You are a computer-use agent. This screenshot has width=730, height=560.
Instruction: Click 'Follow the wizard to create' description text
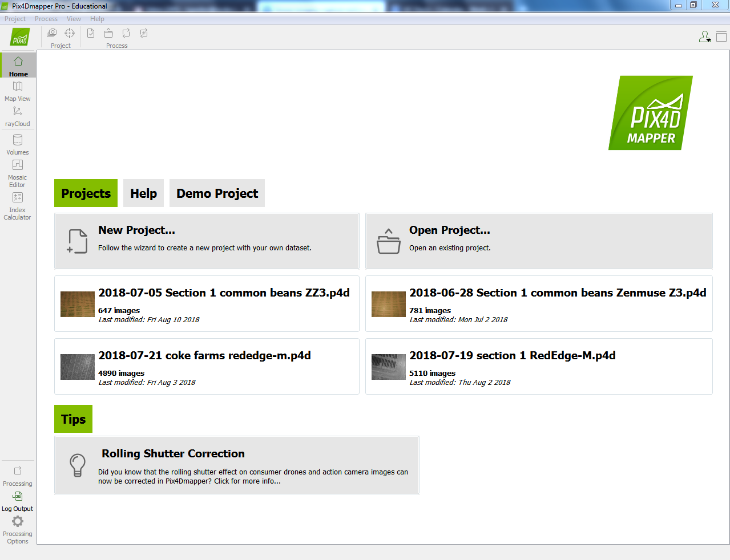click(205, 248)
